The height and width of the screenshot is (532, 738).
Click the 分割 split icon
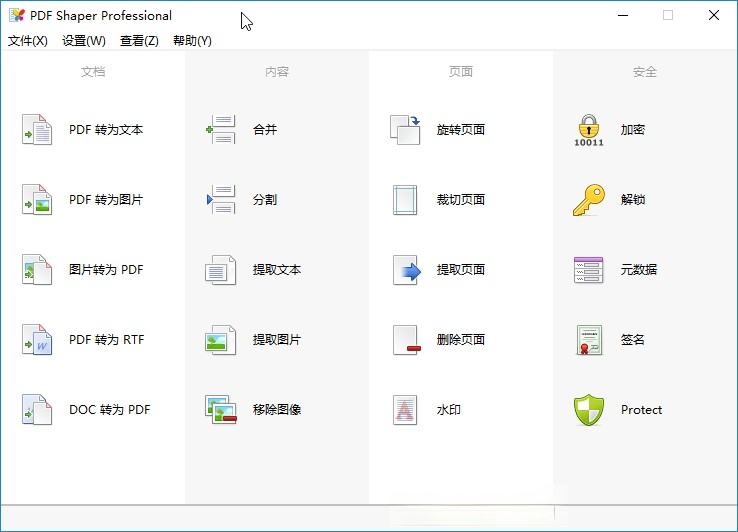220,200
